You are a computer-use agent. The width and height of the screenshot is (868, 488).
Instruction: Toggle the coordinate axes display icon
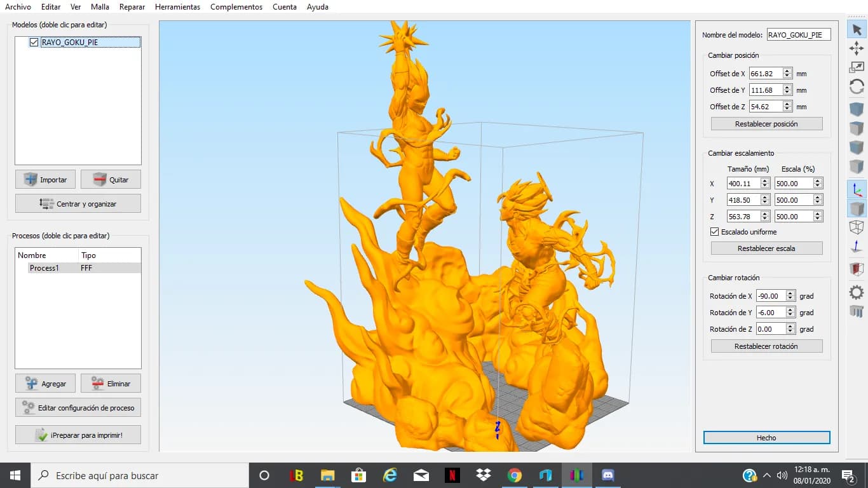tap(857, 189)
